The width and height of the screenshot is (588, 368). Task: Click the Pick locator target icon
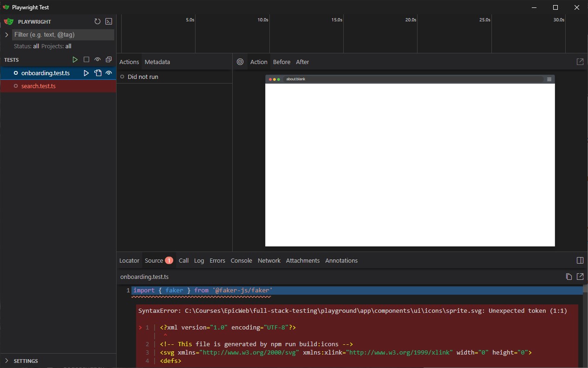tap(240, 62)
